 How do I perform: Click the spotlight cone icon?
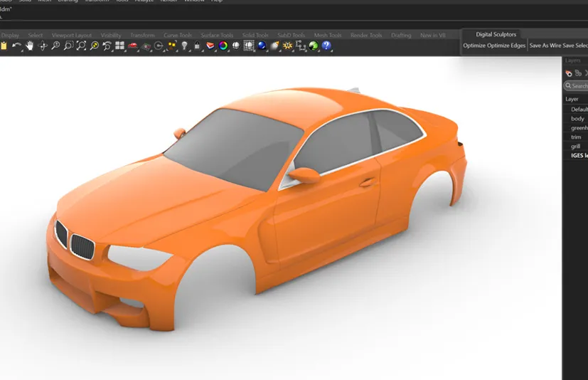point(275,46)
